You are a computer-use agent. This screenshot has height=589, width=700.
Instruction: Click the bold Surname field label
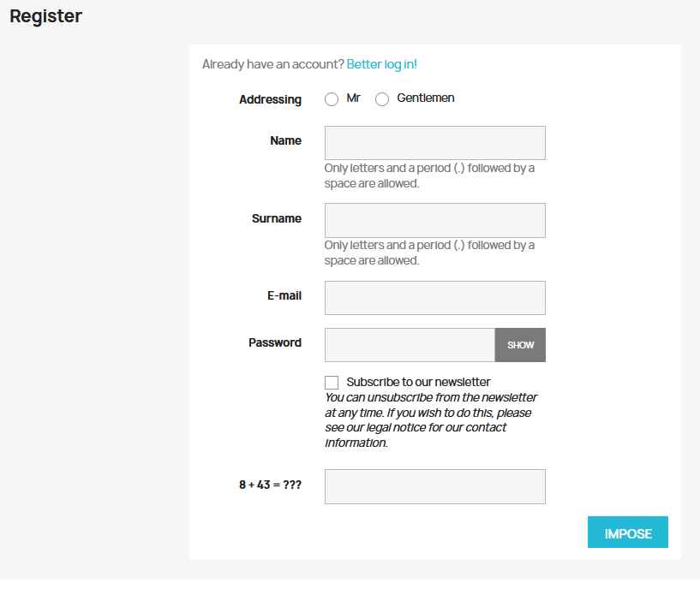(276, 218)
